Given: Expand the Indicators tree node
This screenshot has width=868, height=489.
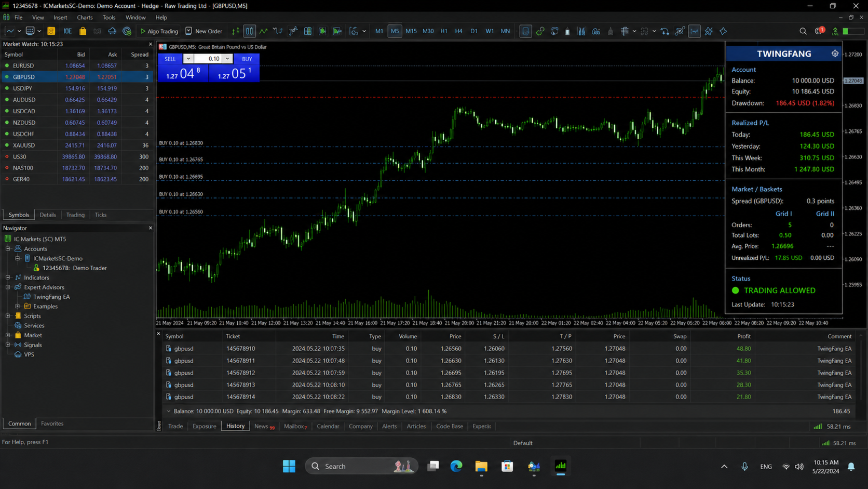Looking at the screenshot, I should [x=8, y=277].
